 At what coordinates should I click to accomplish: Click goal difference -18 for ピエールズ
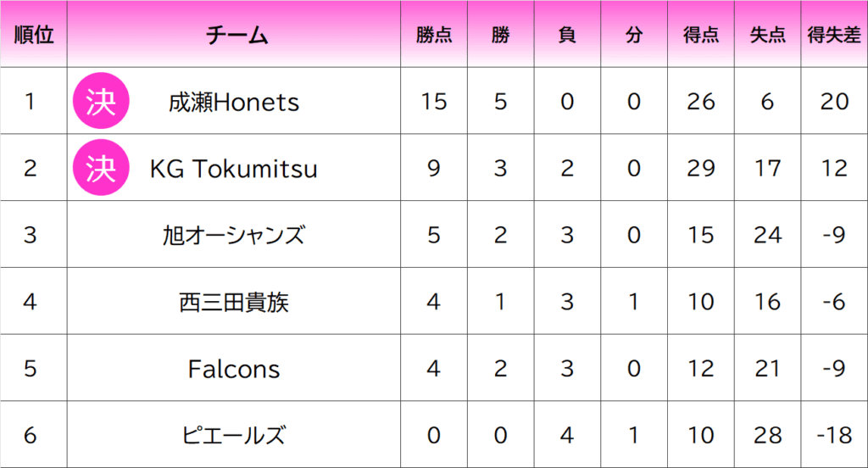[x=834, y=435]
